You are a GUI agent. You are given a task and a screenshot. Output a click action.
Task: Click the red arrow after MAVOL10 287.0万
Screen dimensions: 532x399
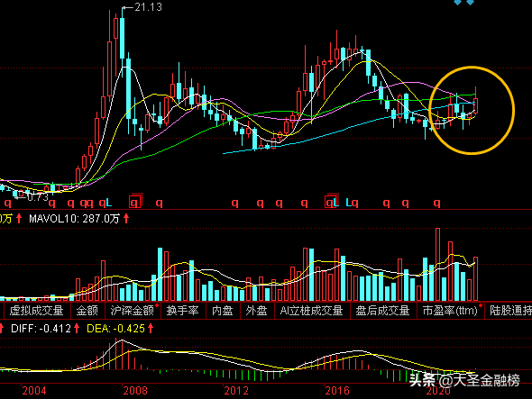tap(126, 219)
